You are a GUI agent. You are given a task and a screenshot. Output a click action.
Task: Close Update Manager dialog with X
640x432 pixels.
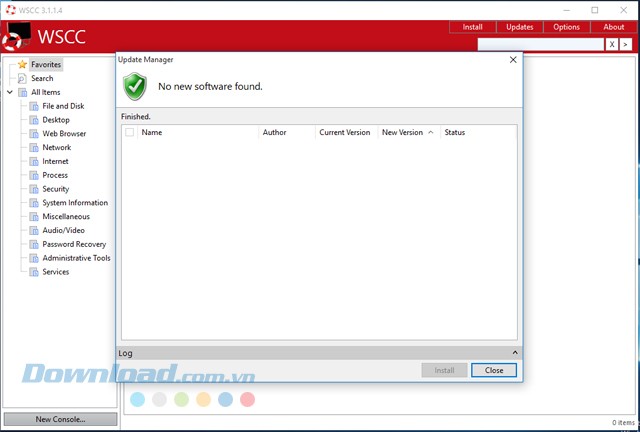[x=513, y=60]
